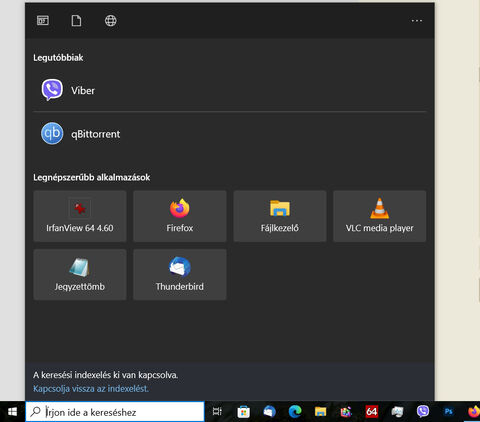
Task: Open Viber from the taskbar
Action: [x=423, y=412]
